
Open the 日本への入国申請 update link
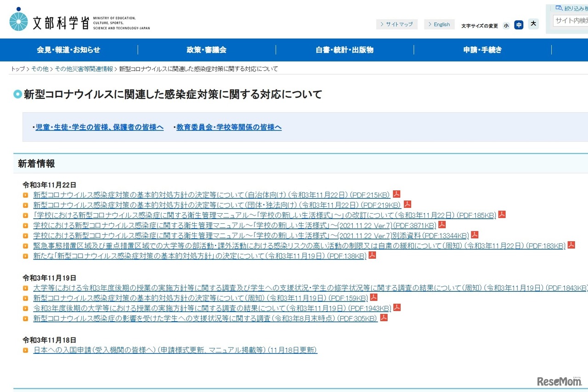[175, 350]
